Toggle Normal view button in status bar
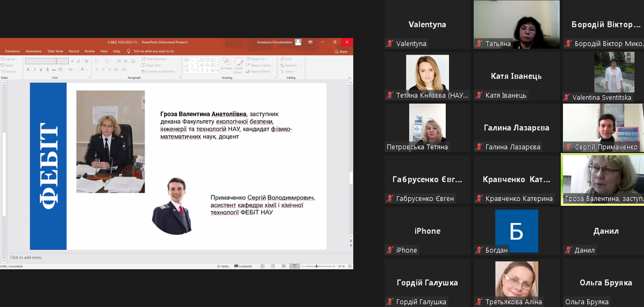This screenshot has height=307, width=644. pyautogui.click(x=262, y=266)
